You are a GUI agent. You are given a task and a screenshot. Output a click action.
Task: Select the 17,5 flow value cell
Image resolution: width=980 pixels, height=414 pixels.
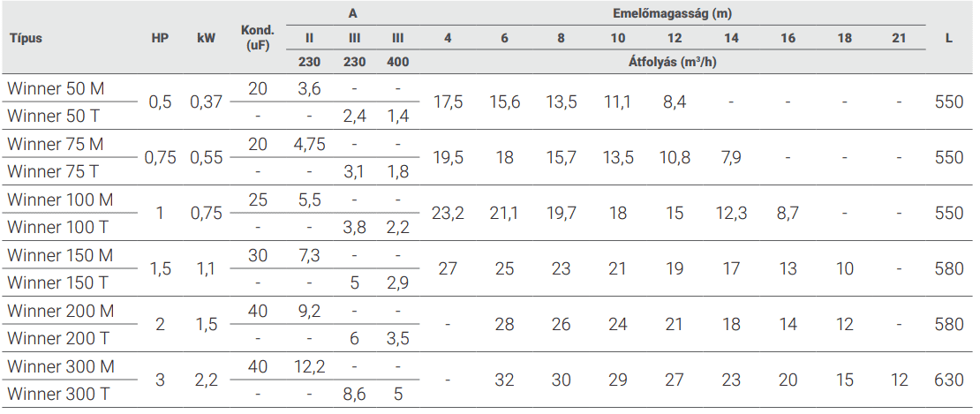tap(449, 102)
